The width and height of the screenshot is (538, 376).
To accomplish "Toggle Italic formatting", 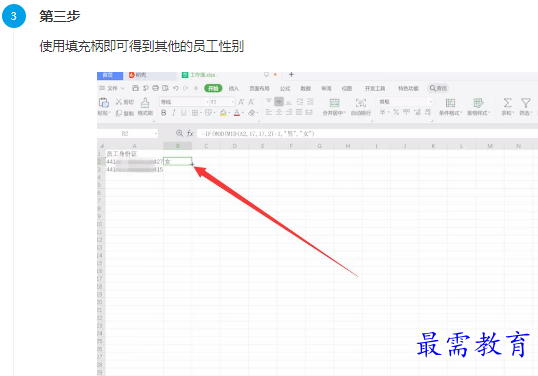I will [x=174, y=113].
